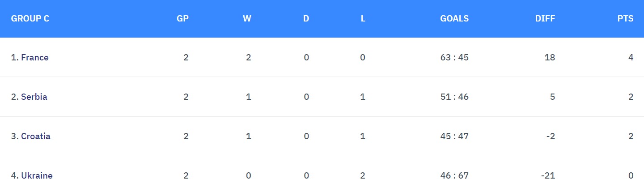Click France's goals score 63 : 45

[454, 57]
